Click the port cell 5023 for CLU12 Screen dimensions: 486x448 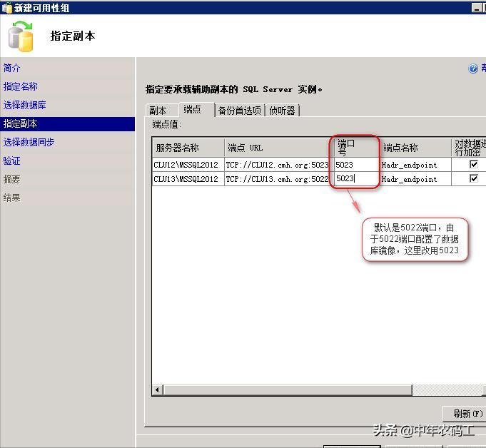[x=358, y=165]
